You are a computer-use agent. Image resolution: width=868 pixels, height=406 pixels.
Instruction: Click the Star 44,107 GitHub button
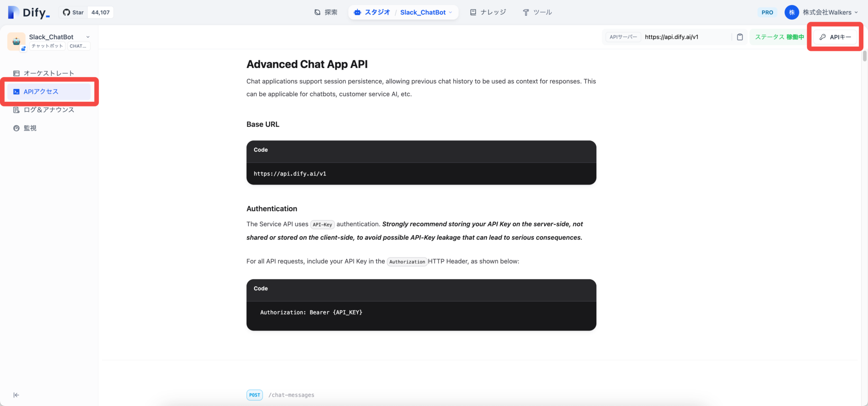(x=87, y=12)
